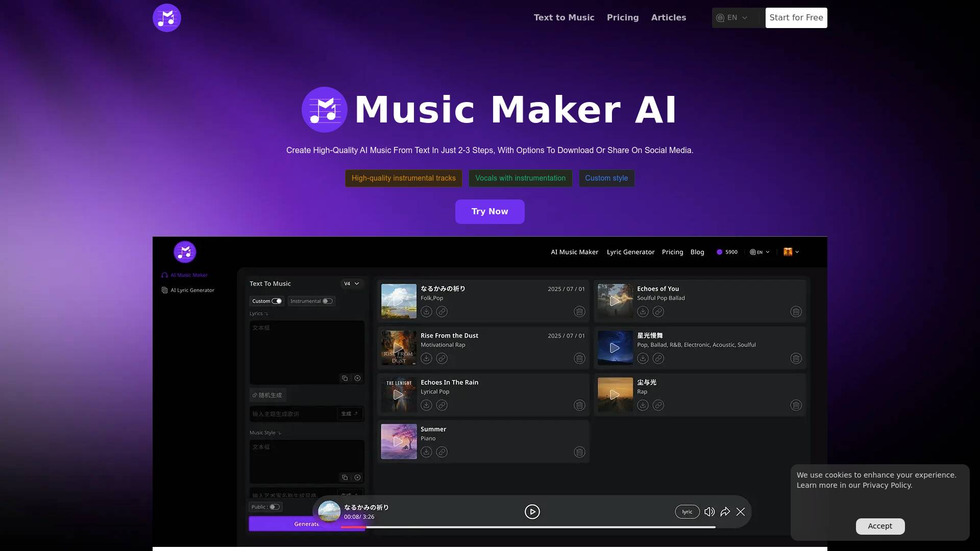Delete Echoes In The Rain track
Screen dimensions: 980x551
579,405
